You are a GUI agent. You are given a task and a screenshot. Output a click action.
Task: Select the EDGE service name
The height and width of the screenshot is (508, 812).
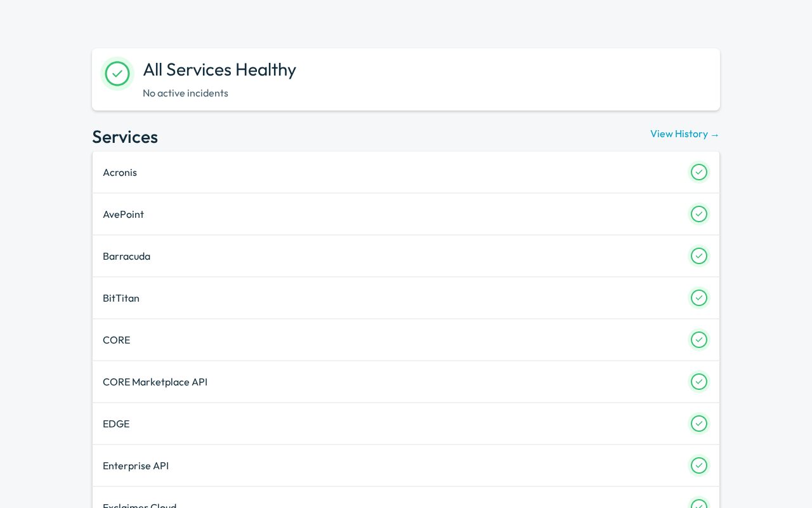tap(116, 424)
